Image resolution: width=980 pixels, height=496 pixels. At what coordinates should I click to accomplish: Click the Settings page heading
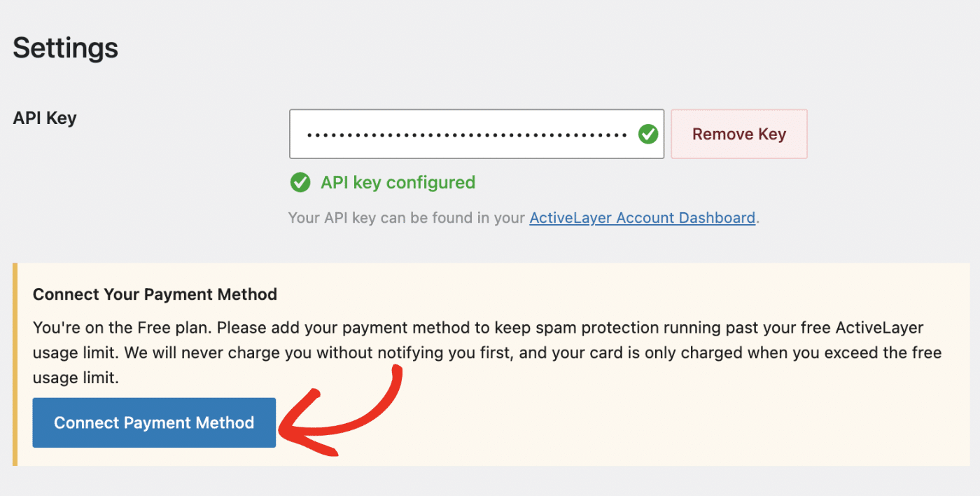(x=66, y=48)
